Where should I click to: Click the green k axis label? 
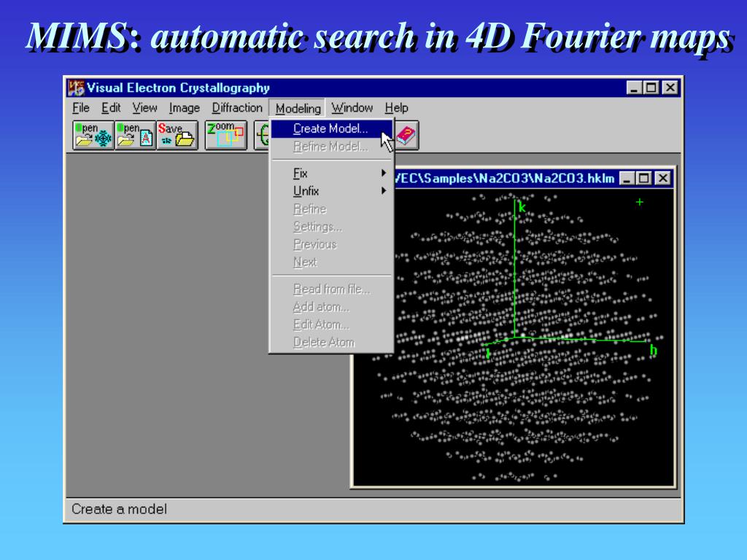522,208
